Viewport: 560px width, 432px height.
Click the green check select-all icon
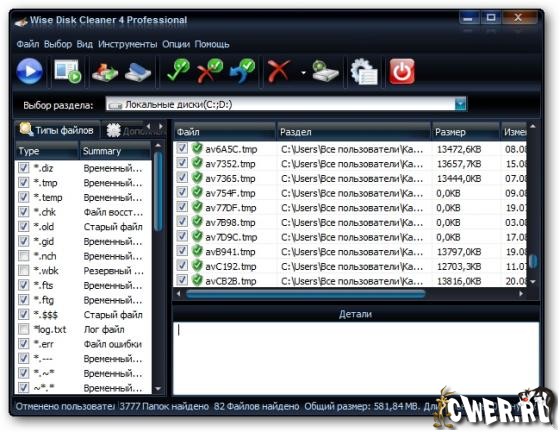pyautogui.click(x=178, y=71)
